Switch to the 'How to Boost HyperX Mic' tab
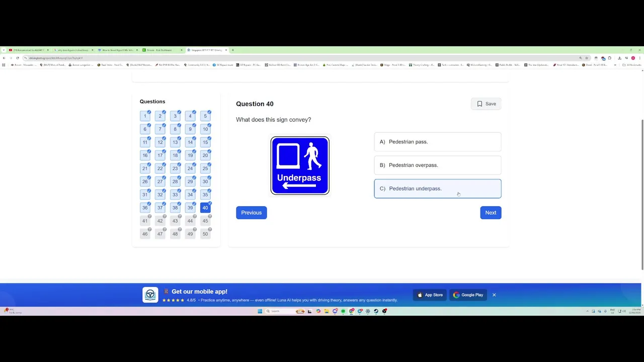 118,50
